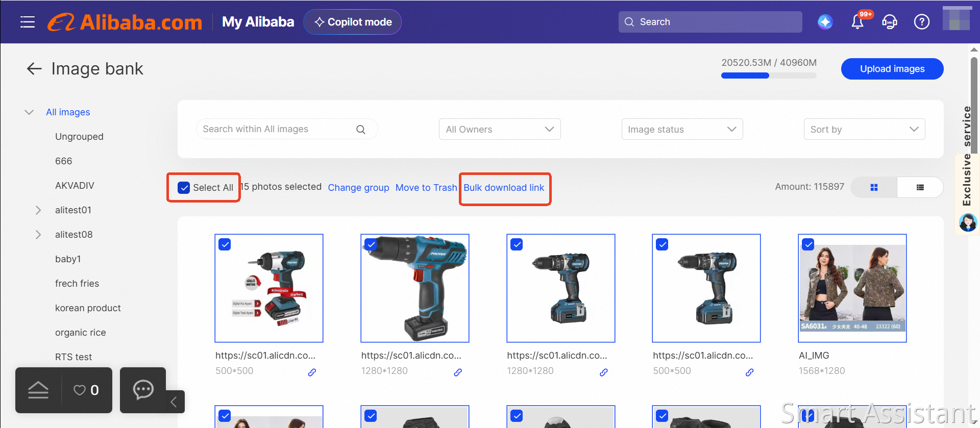
Task: Open the Exclusive service agent avatar
Action: pos(968,222)
